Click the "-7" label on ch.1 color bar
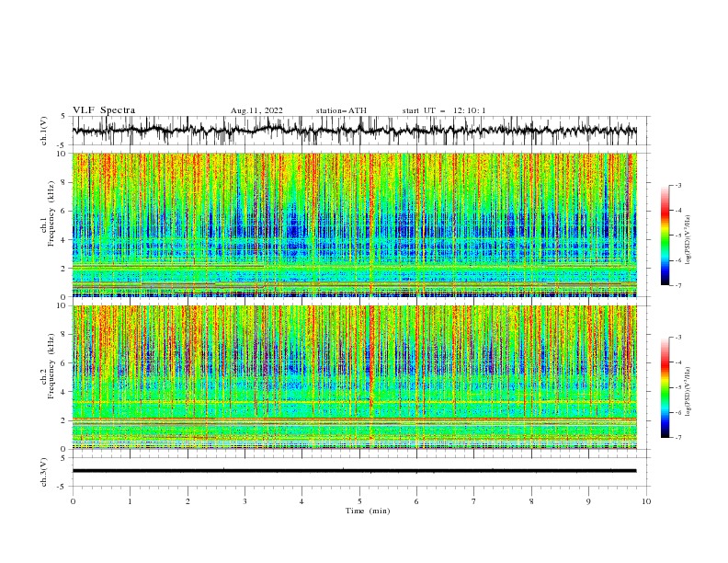Image resolution: width=728 pixels, height=563 pixels. 678,285
